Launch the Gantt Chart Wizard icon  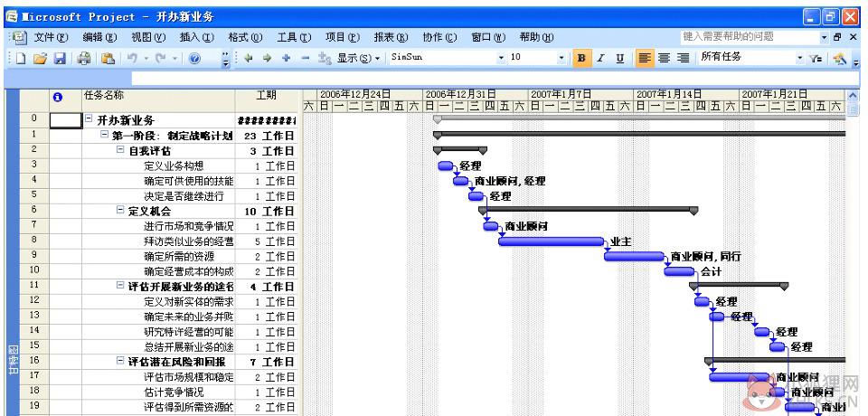click(x=840, y=58)
